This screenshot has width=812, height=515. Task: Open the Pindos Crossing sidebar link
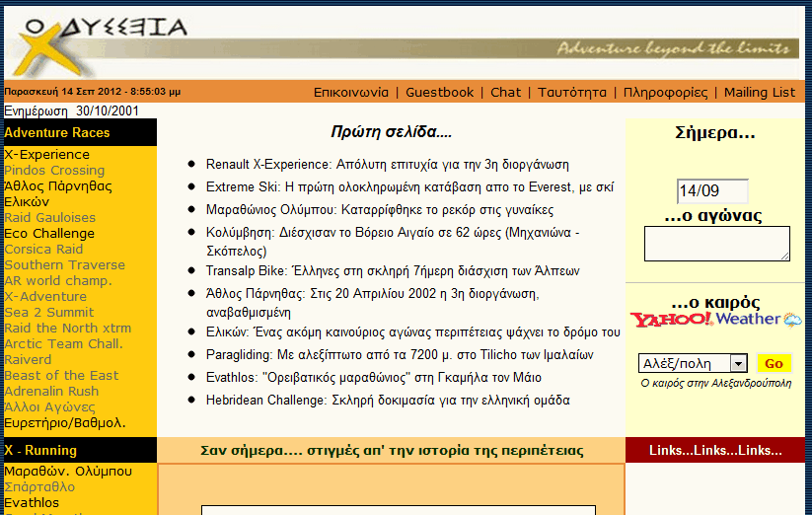click(x=54, y=171)
